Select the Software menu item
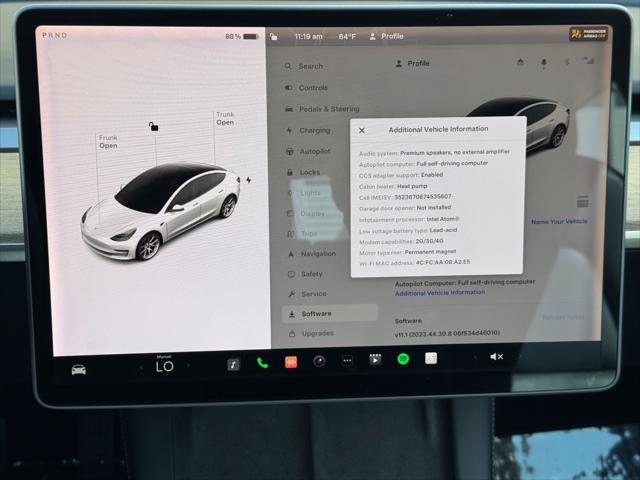 point(330,313)
